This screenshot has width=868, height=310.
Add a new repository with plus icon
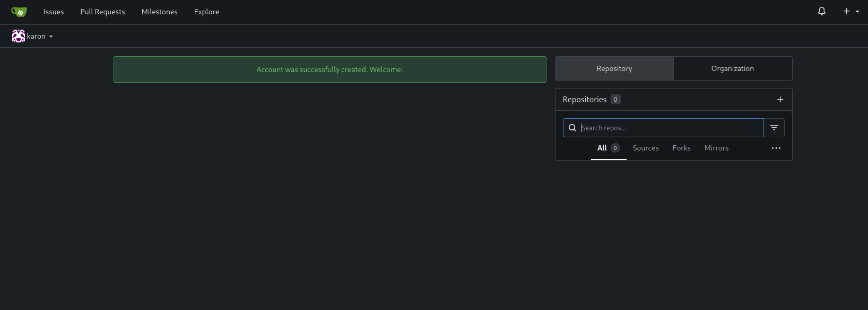[x=780, y=100]
